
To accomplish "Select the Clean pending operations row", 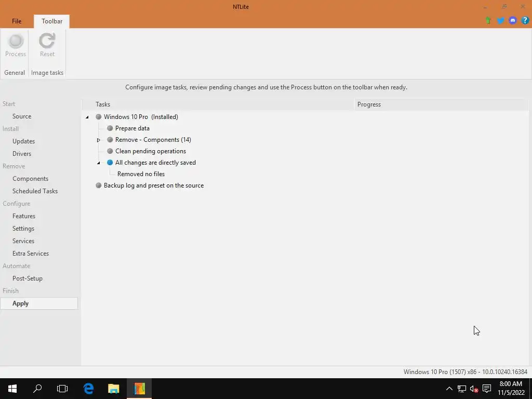I will tap(151, 151).
